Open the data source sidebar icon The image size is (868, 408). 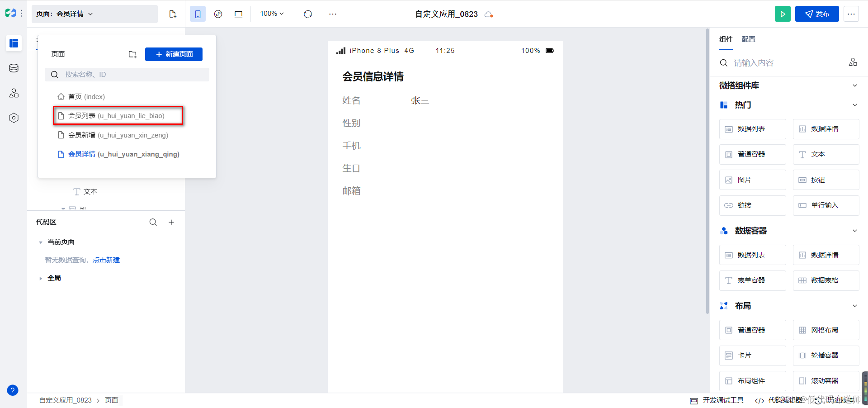pyautogui.click(x=14, y=68)
